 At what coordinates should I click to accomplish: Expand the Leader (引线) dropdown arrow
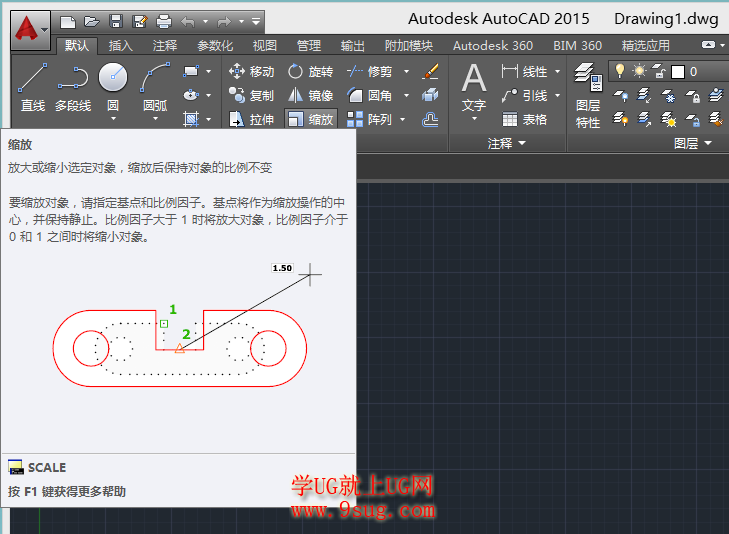coord(557,95)
